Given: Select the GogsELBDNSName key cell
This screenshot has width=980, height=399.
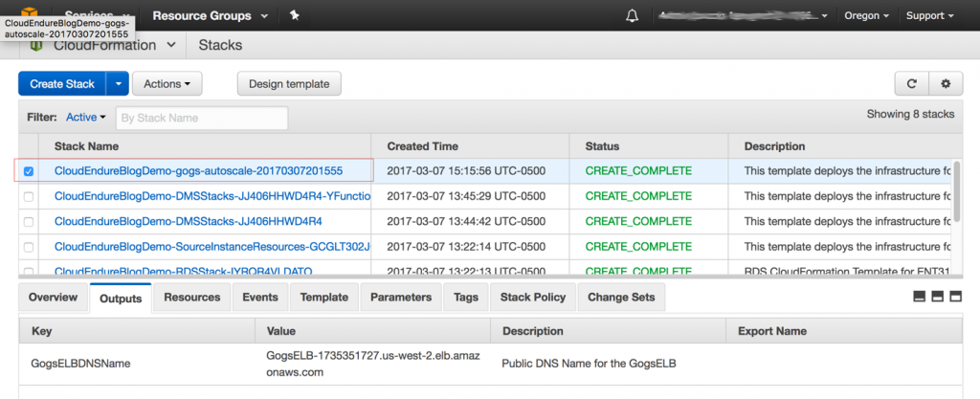Looking at the screenshot, I should [81, 364].
